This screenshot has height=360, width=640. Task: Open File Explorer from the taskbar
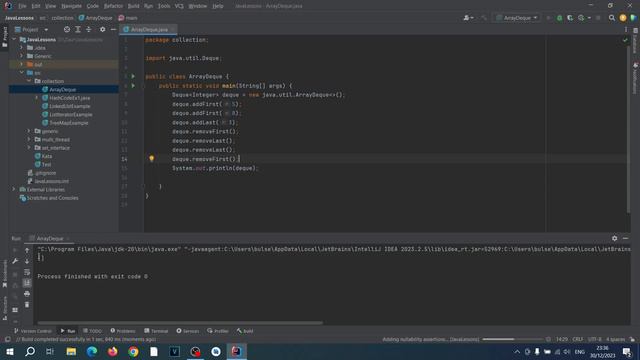tap(71, 351)
